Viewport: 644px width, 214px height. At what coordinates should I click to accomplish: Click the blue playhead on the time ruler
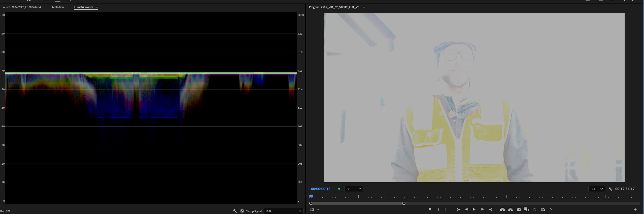pyautogui.click(x=312, y=196)
